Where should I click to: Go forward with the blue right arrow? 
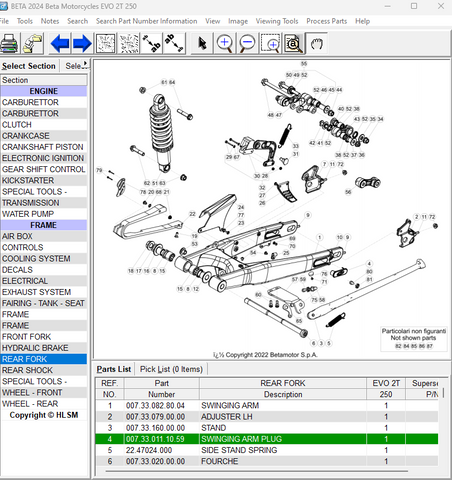pyautogui.click(x=82, y=43)
